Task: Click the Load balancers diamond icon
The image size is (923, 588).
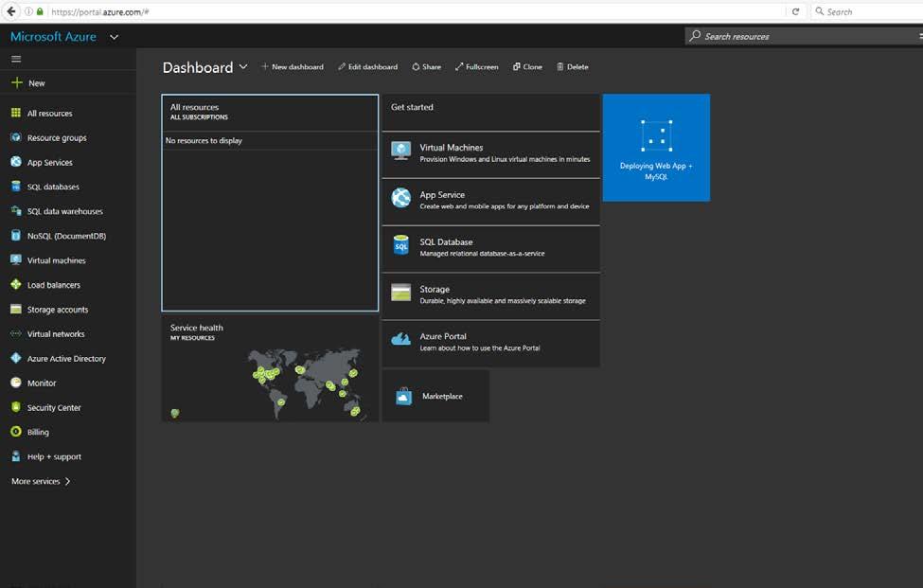Action: [16, 284]
